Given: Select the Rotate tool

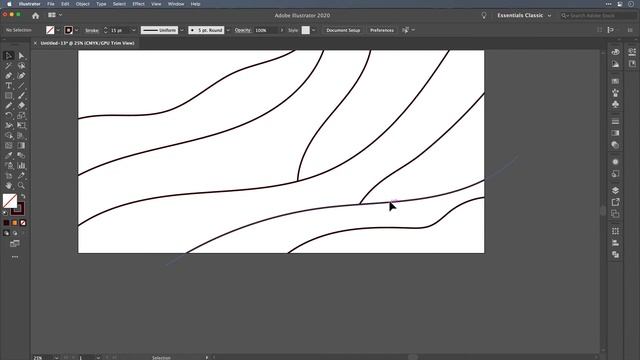Looking at the screenshot, I should tap(9, 116).
